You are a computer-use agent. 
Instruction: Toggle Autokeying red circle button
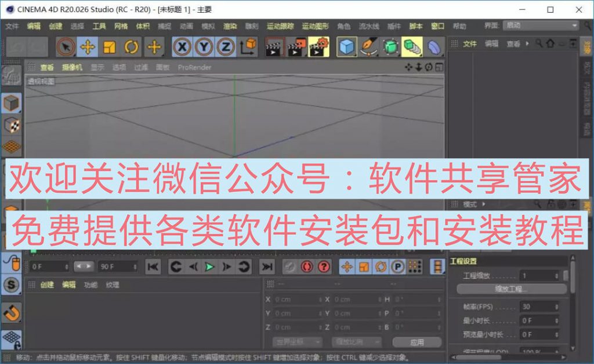click(307, 267)
